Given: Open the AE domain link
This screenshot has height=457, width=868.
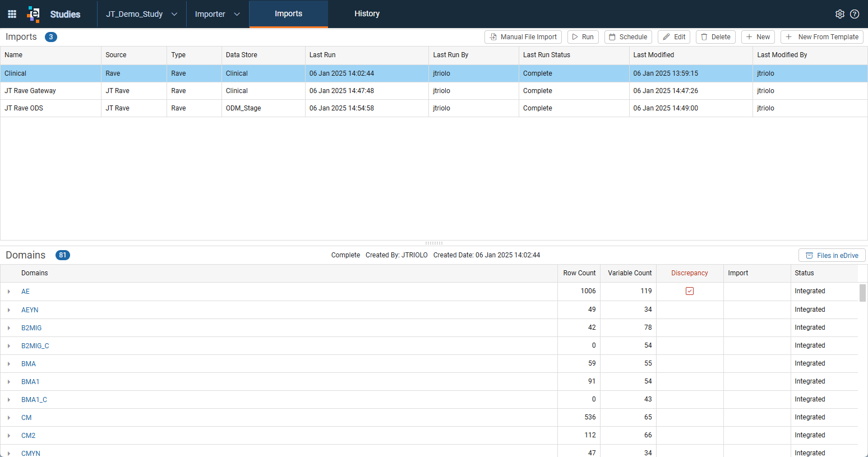Looking at the screenshot, I should tap(25, 292).
